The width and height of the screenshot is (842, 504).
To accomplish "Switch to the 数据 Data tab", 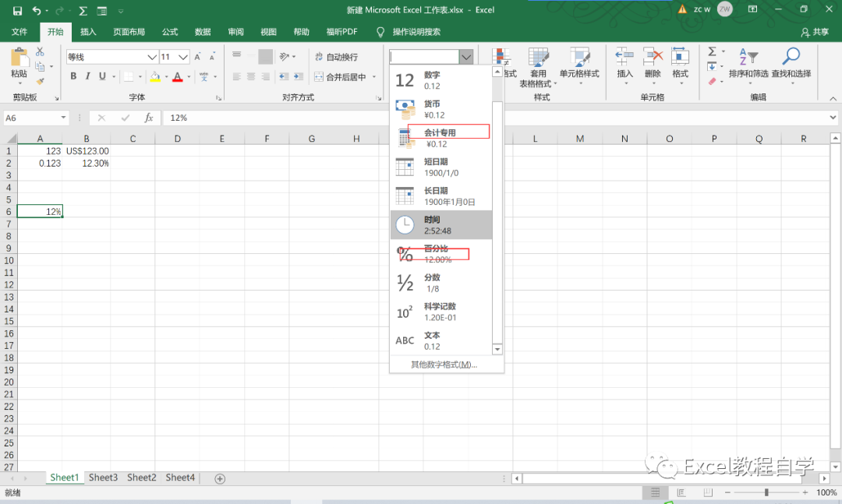I will tap(203, 32).
